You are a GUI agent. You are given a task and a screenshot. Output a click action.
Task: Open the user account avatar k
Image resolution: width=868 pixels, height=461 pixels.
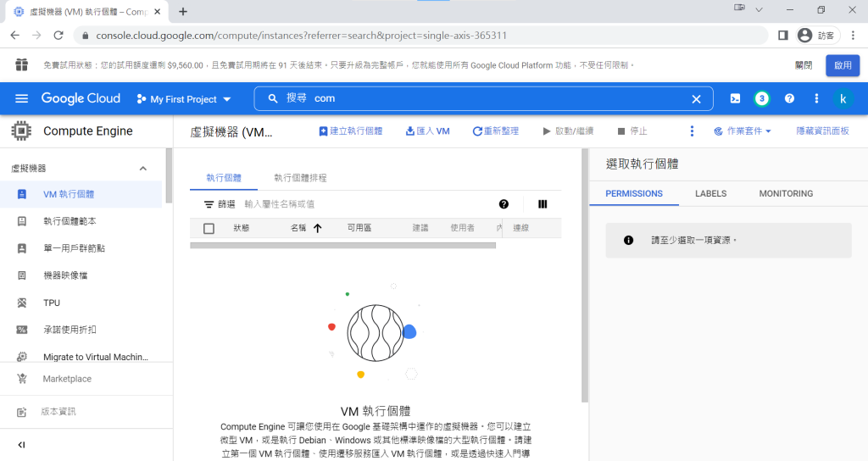click(x=843, y=99)
